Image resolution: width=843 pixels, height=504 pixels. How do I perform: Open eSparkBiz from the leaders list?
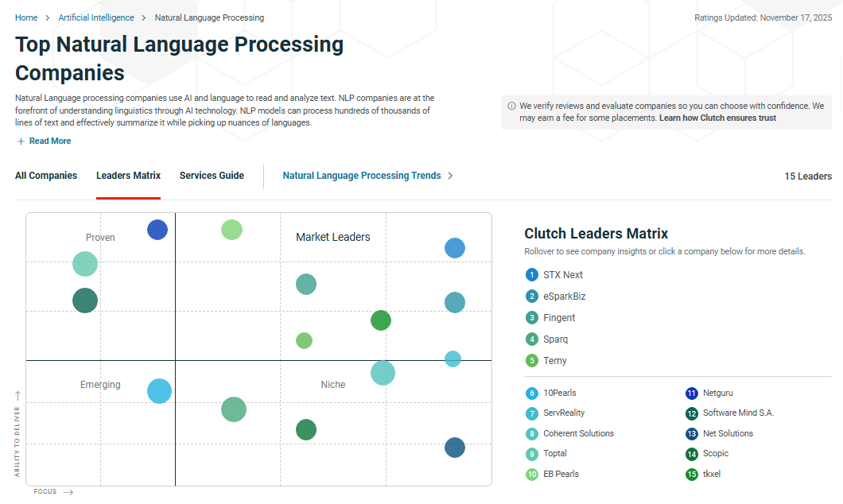tap(564, 297)
